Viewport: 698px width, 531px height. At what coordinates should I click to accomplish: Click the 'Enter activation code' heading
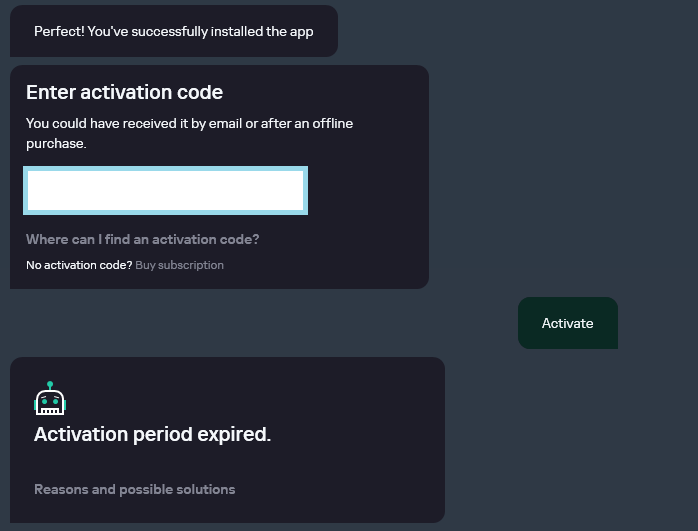[124, 93]
